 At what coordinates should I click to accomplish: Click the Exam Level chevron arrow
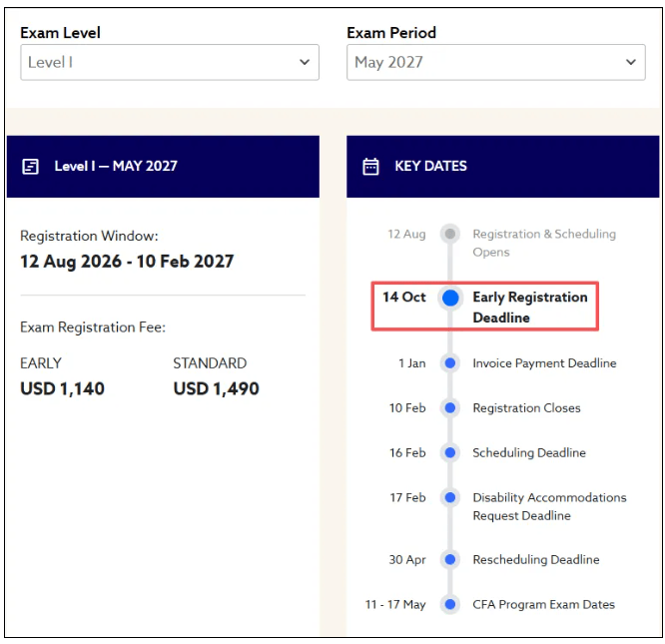[305, 62]
